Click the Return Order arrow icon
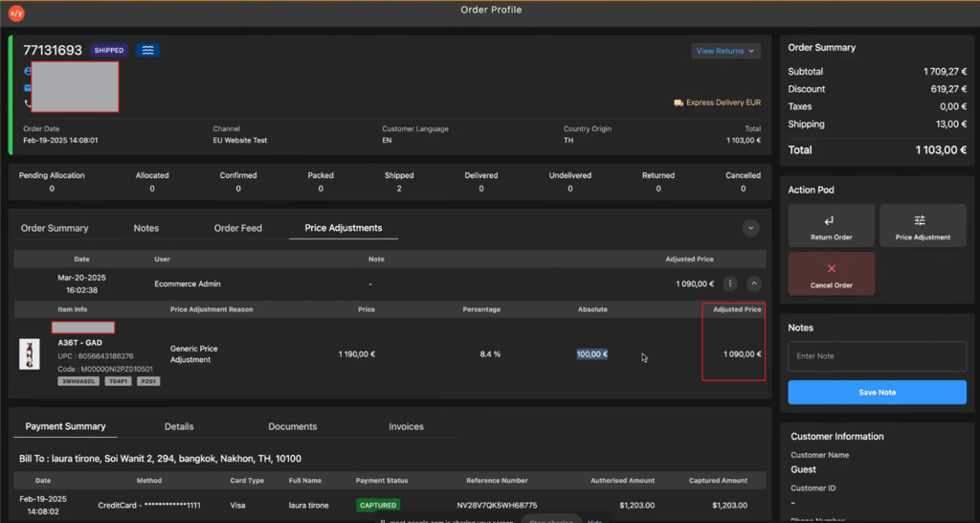This screenshot has height=523, width=980. click(829, 221)
